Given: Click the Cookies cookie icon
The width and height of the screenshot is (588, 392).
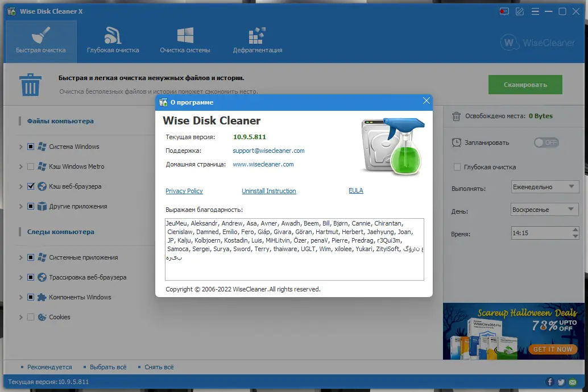Looking at the screenshot, I should click(42, 317).
